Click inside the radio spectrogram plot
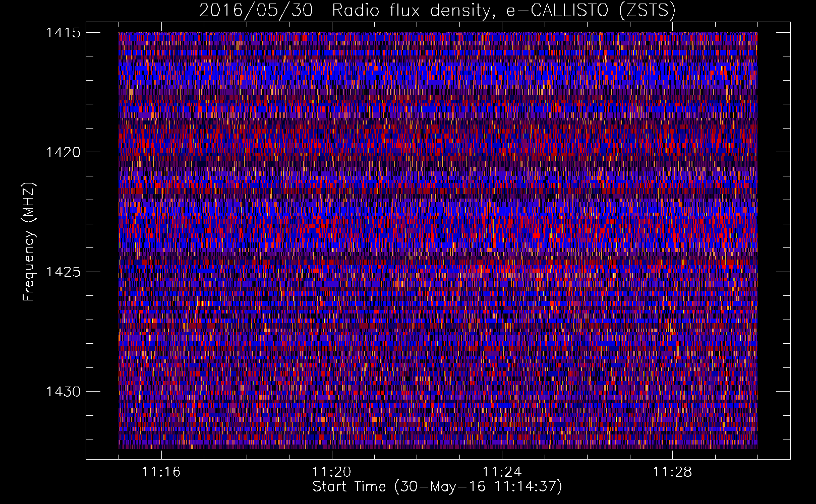The image size is (816, 504). click(438, 240)
